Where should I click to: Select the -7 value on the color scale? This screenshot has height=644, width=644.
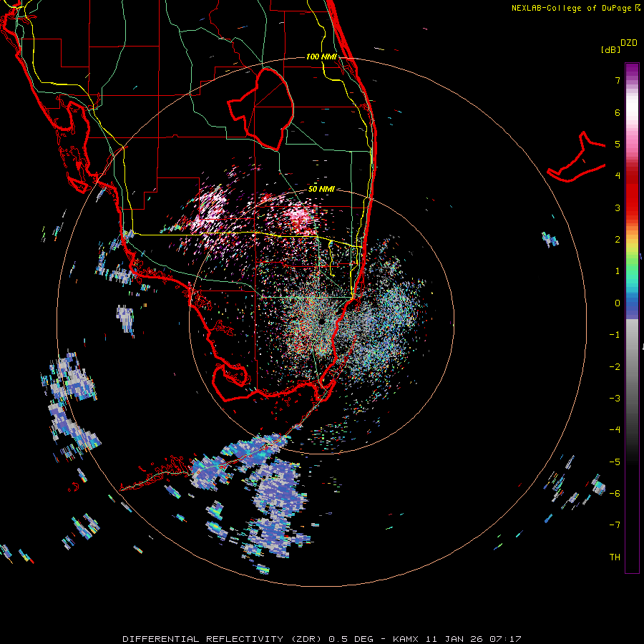tap(615, 525)
